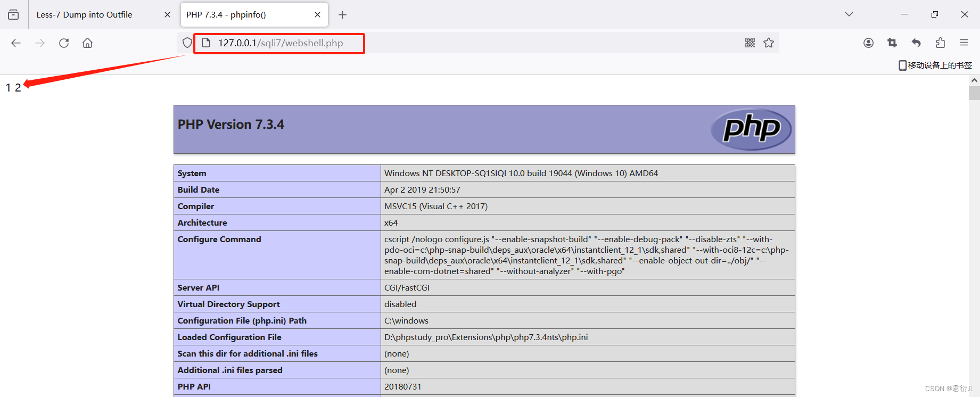Click the PHP Version 7.3.4 heading
The height and width of the screenshot is (397, 980).
pyautogui.click(x=231, y=125)
